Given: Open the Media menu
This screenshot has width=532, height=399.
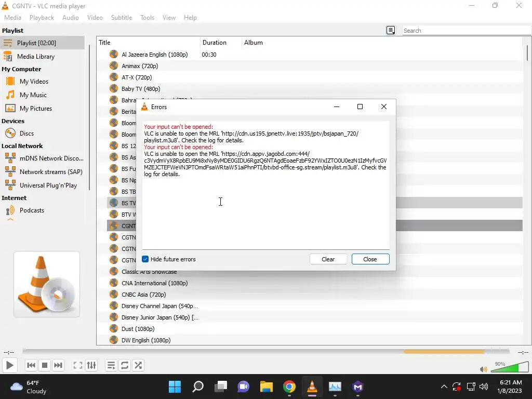Looking at the screenshot, I should [x=12, y=18].
